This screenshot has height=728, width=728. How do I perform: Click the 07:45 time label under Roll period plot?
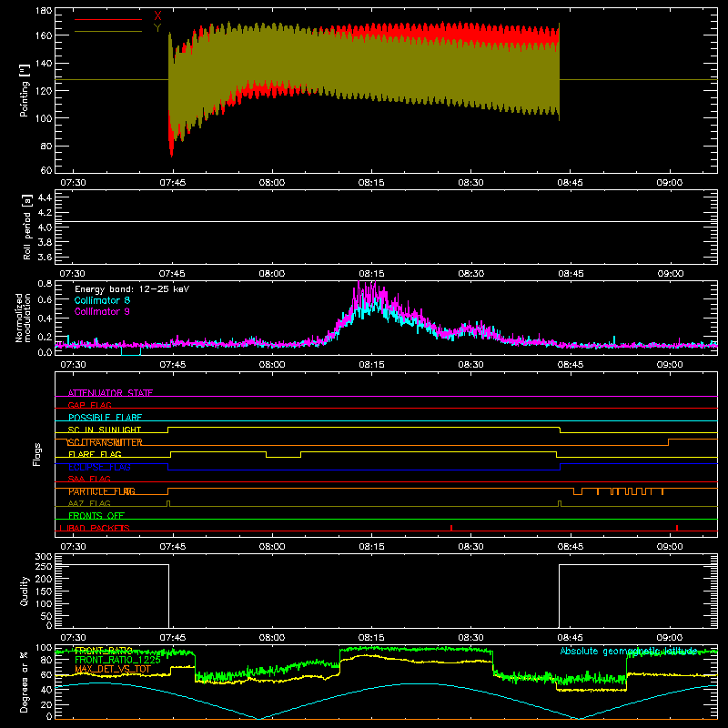[172, 274]
